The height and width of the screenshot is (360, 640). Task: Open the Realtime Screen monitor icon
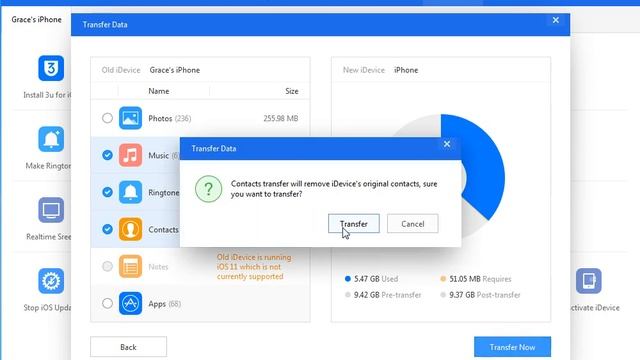pyautogui.click(x=51, y=210)
